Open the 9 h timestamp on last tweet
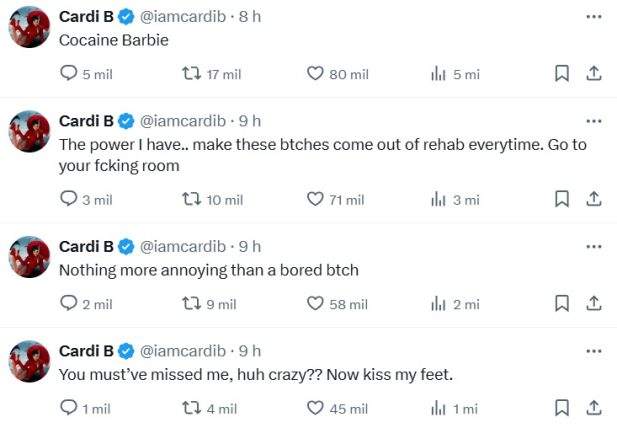The image size is (617, 428). point(250,350)
